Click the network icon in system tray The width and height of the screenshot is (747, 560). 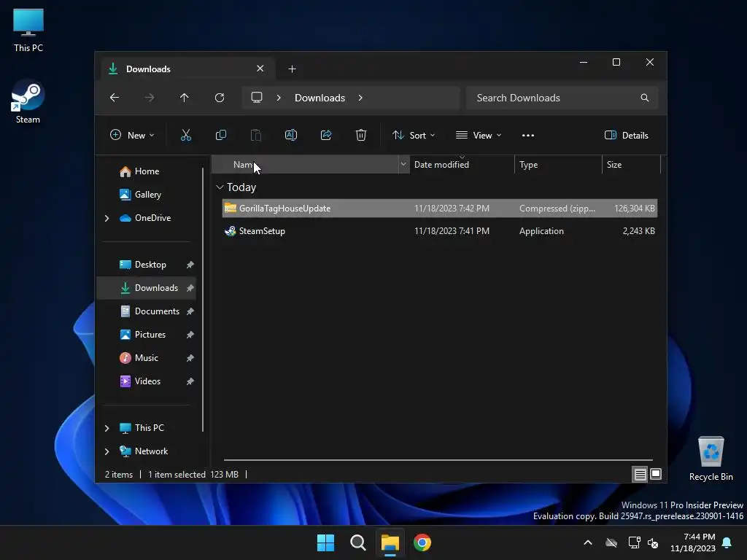coord(634,542)
